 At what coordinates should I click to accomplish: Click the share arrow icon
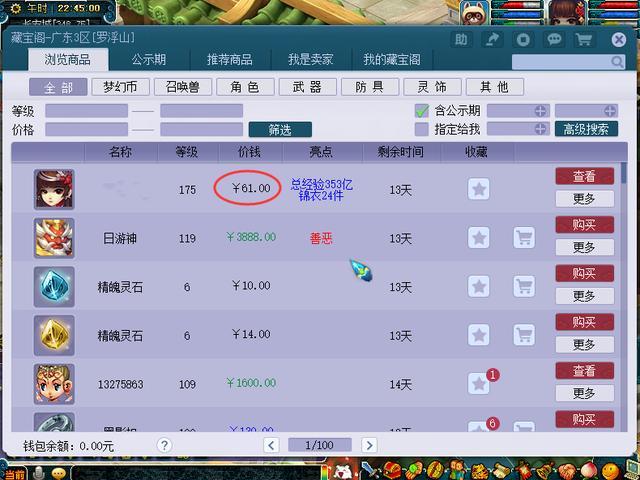click(492, 39)
